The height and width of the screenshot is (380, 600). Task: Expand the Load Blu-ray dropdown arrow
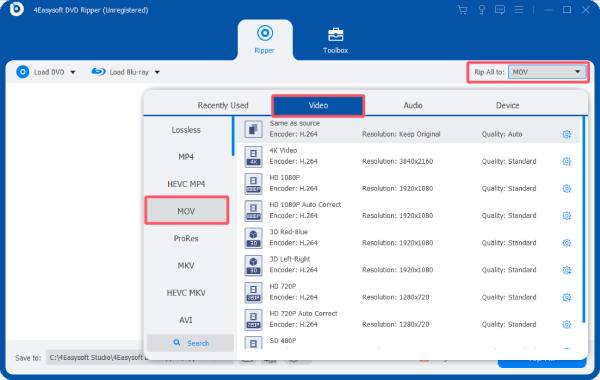tap(157, 72)
